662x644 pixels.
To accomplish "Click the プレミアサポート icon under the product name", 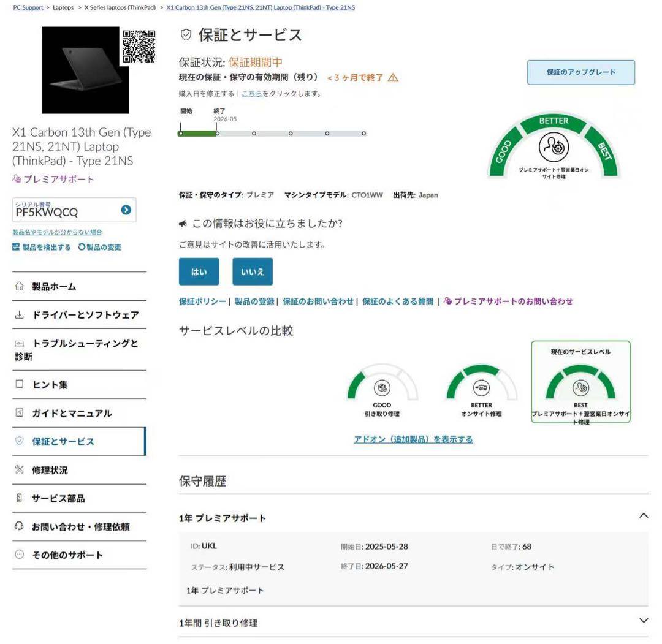I will pyautogui.click(x=17, y=180).
